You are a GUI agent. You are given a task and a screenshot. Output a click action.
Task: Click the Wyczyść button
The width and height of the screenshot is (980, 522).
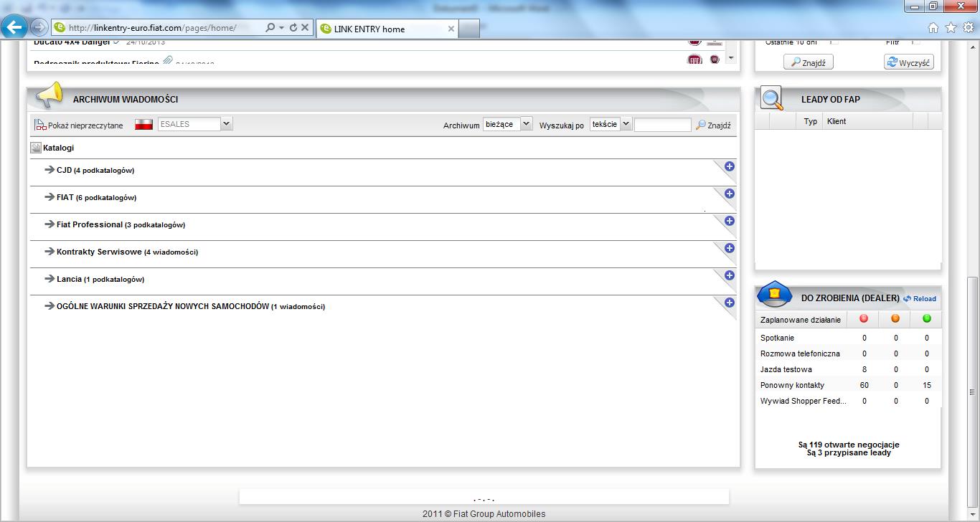coord(909,62)
